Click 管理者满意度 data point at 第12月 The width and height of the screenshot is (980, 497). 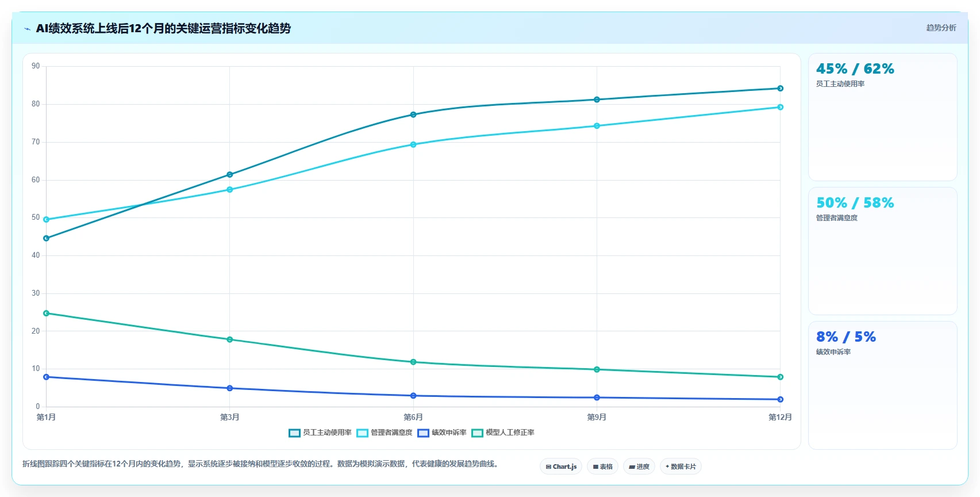point(780,107)
